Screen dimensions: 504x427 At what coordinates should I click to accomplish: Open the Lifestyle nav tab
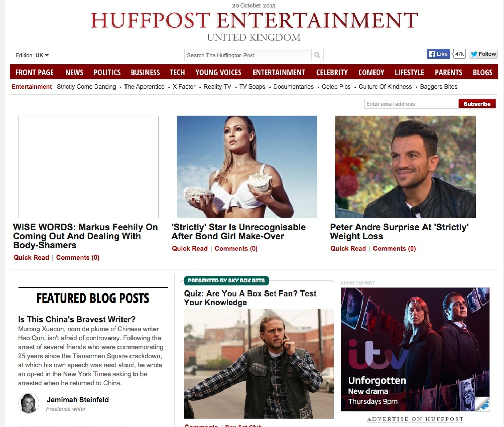click(x=410, y=72)
